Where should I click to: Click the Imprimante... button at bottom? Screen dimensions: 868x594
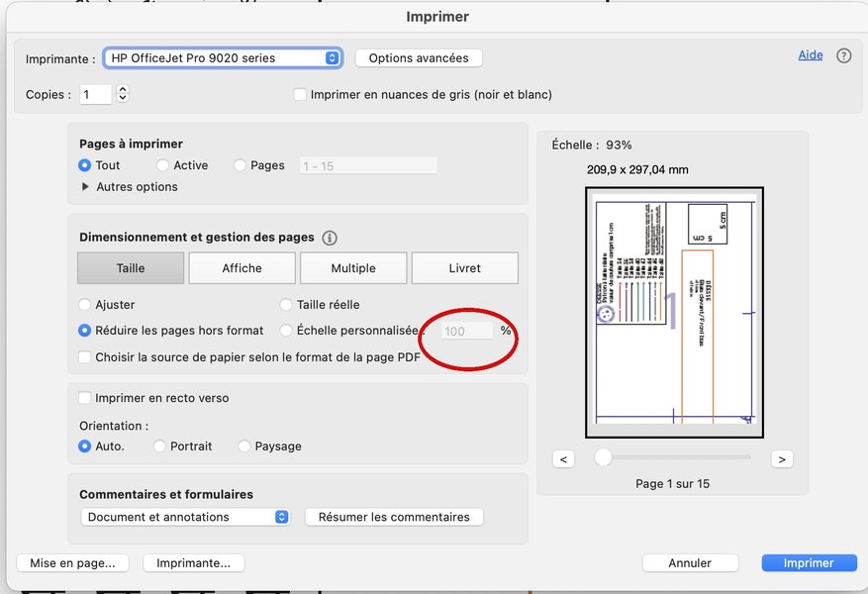pos(193,563)
